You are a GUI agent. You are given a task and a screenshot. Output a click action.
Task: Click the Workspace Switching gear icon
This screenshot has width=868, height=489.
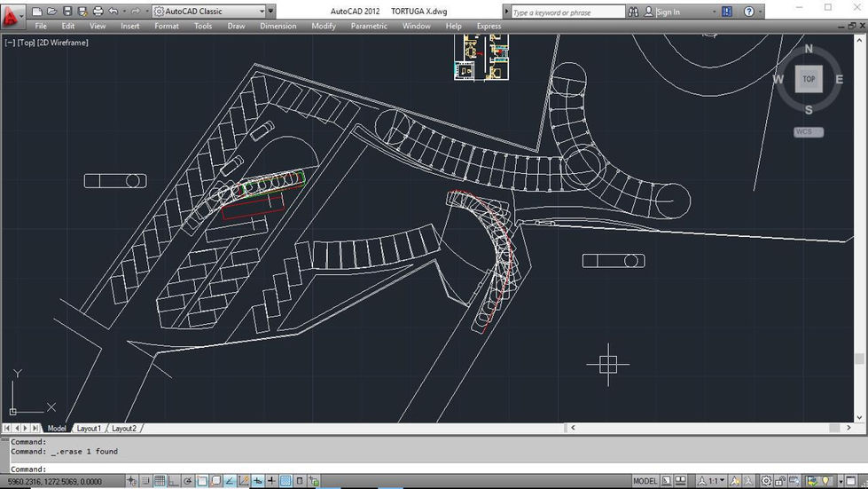tap(766, 481)
